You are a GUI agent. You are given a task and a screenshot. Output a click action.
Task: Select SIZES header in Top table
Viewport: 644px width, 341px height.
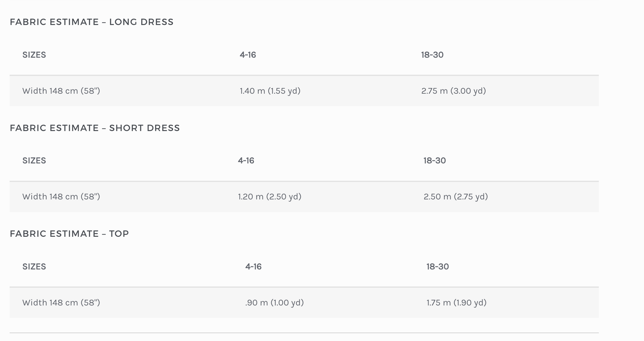pyautogui.click(x=34, y=267)
